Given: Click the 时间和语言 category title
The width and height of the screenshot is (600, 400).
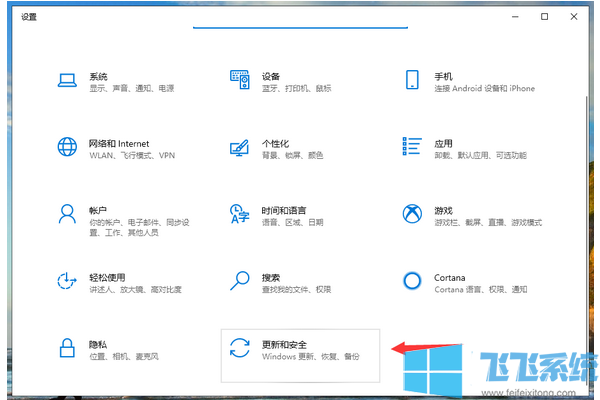Looking at the screenshot, I should click(x=284, y=211).
